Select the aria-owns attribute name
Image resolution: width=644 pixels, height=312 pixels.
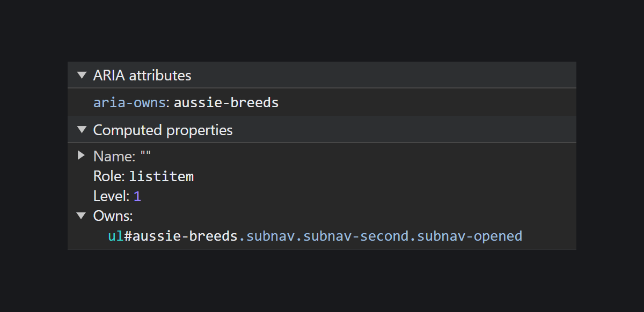coord(129,102)
